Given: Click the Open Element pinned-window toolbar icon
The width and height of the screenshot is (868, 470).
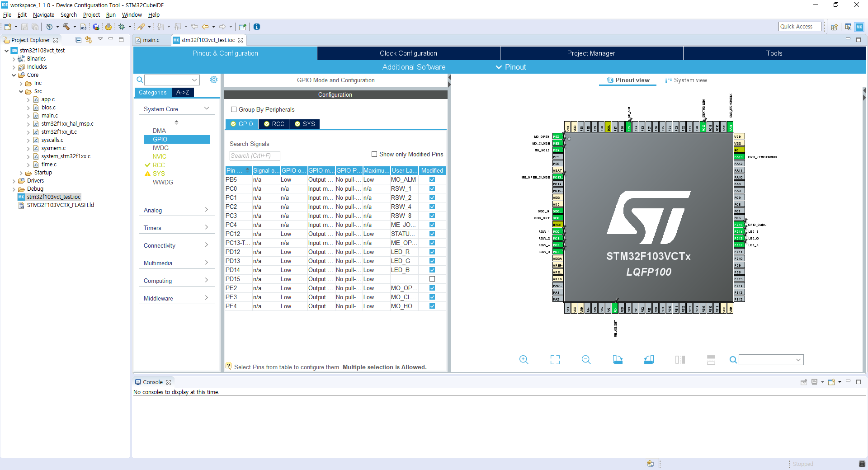Looking at the screenshot, I should pyautogui.click(x=243, y=27).
